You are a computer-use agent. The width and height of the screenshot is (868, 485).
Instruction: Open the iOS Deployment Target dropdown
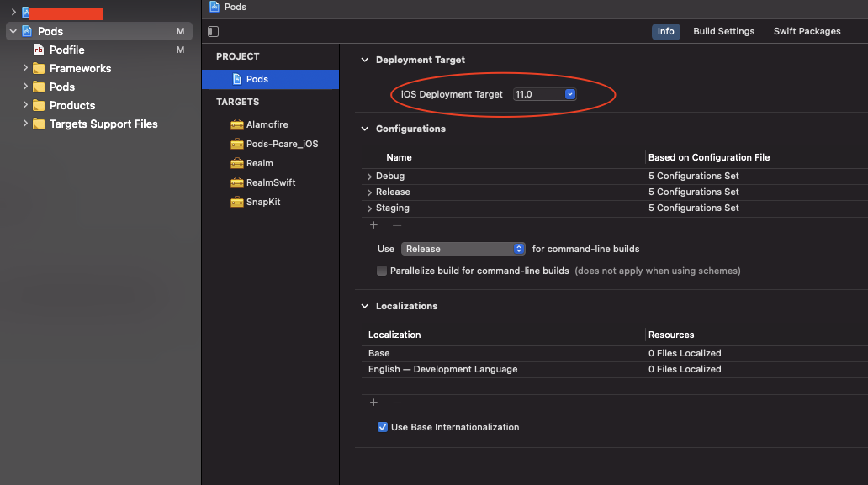coord(569,94)
